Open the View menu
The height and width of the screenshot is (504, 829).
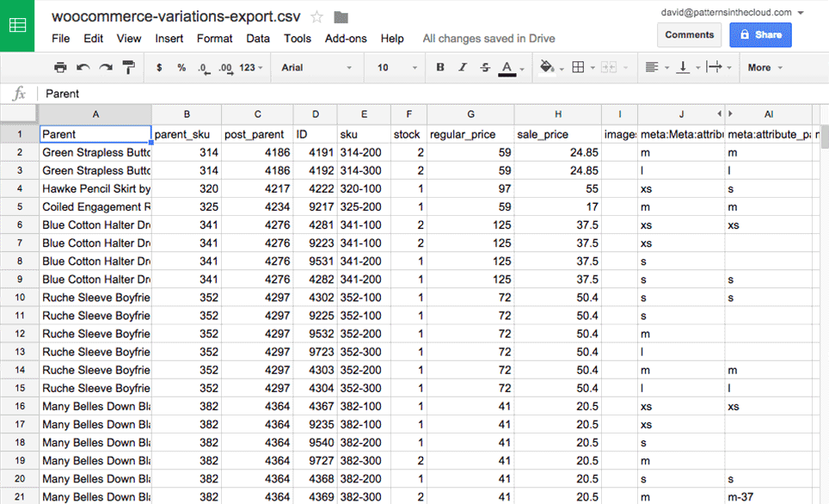point(128,39)
